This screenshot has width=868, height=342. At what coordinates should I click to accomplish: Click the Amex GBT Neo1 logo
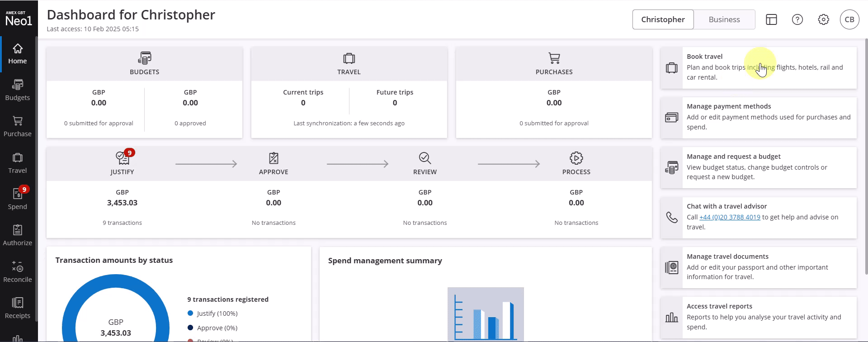coord(19,19)
